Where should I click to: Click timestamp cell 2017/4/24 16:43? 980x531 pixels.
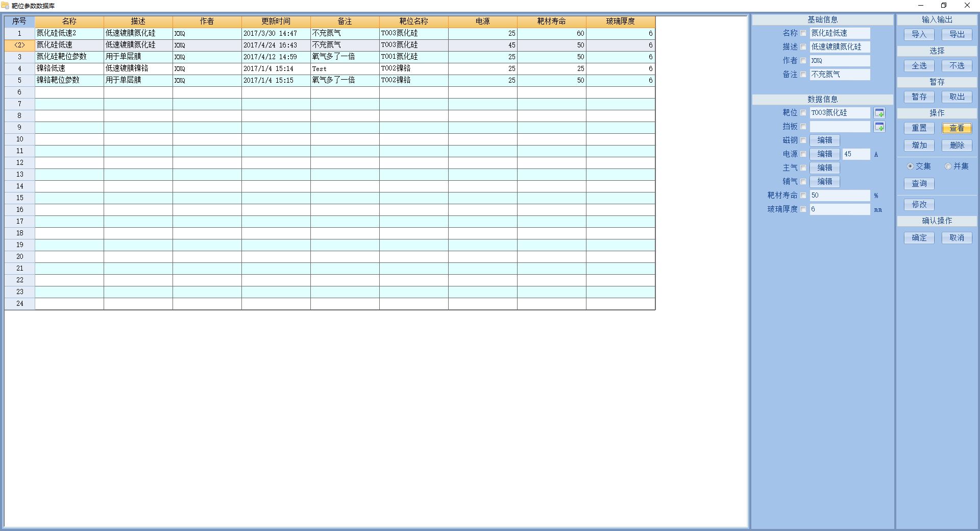coord(276,45)
